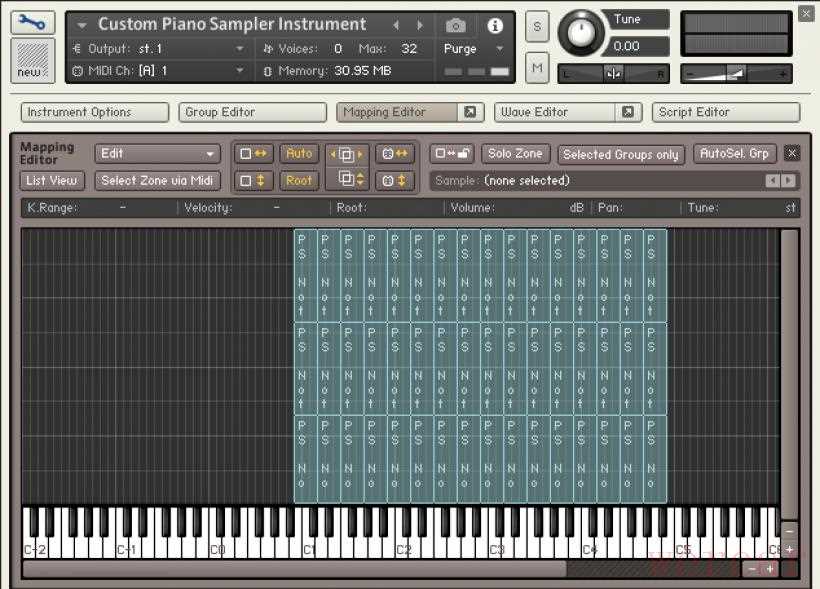Open the Script Editor tab

pyautogui.click(x=725, y=112)
